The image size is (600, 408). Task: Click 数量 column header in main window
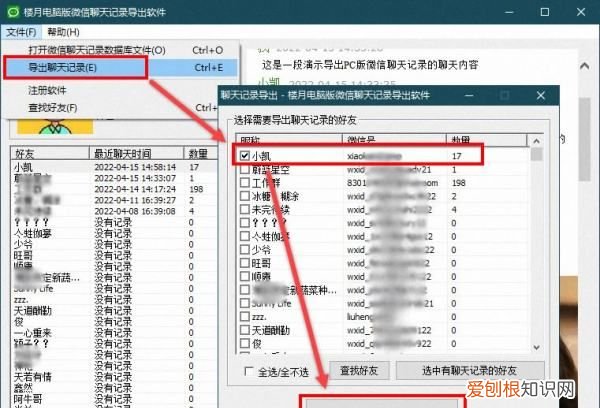tap(201, 153)
